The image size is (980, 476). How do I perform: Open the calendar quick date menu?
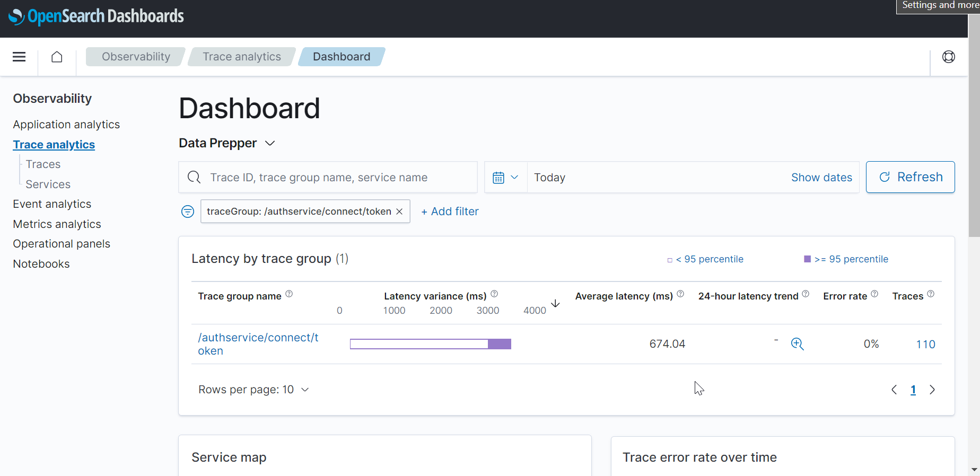pyautogui.click(x=505, y=178)
